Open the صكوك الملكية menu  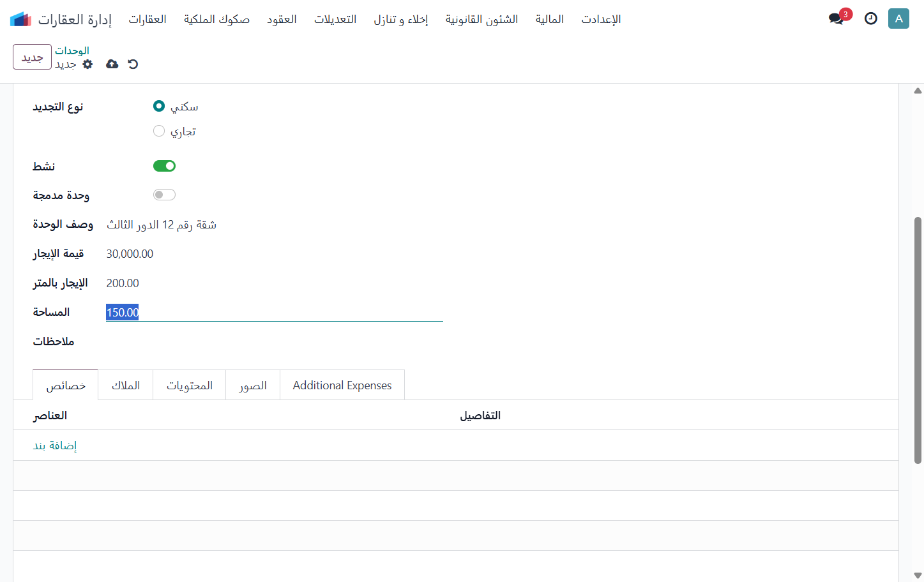point(216,19)
